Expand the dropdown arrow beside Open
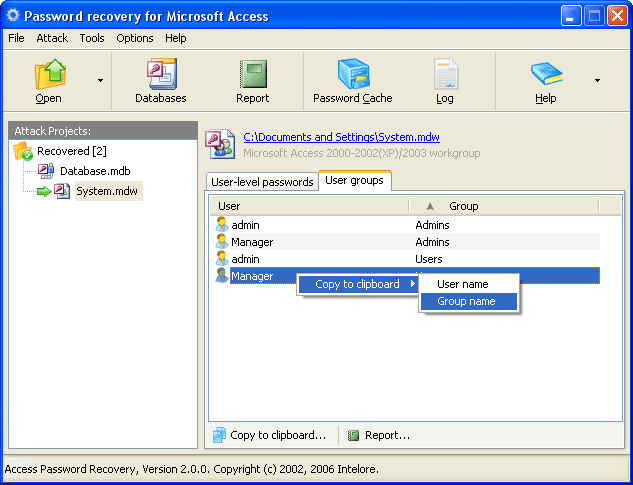The image size is (633, 485). pos(100,80)
